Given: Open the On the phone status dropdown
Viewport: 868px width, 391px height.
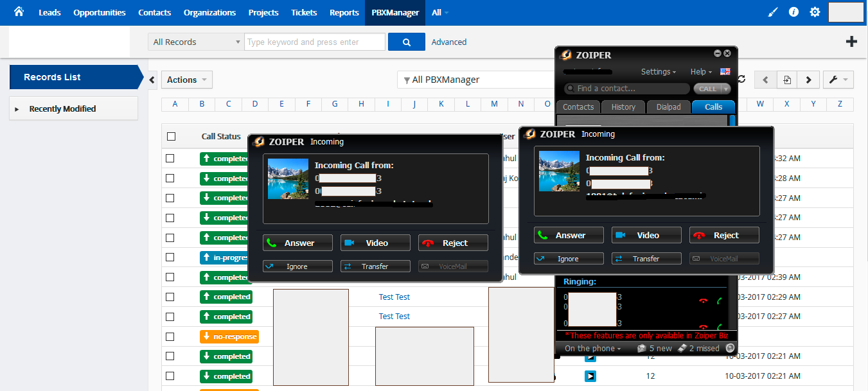Looking at the screenshot, I should click(x=591, y=348).
